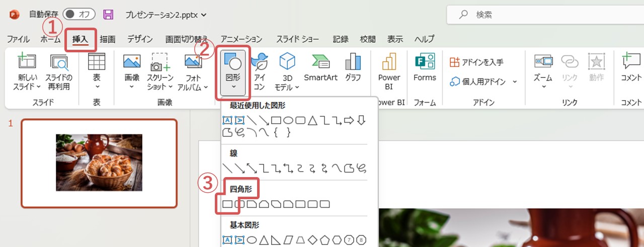Switch to the デザイン tab
Viewport: 644px width, 247px height.
click(x=140, y=39)
